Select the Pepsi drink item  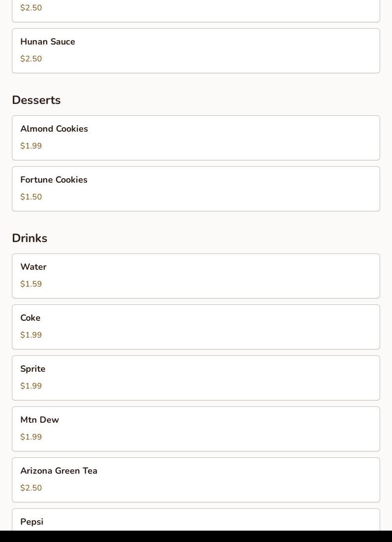196,521
